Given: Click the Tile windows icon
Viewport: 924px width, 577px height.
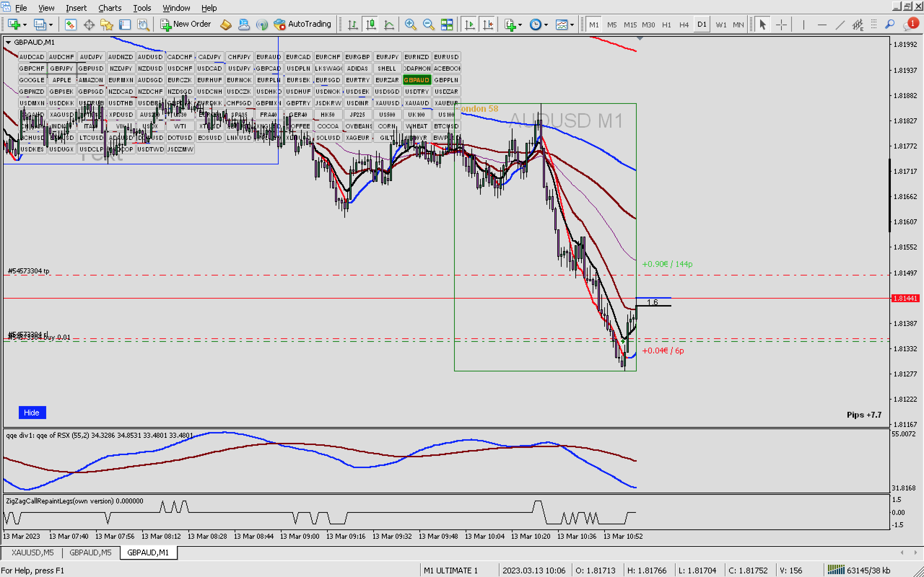Looking at the screenshot, I should [x=447, y=25].
